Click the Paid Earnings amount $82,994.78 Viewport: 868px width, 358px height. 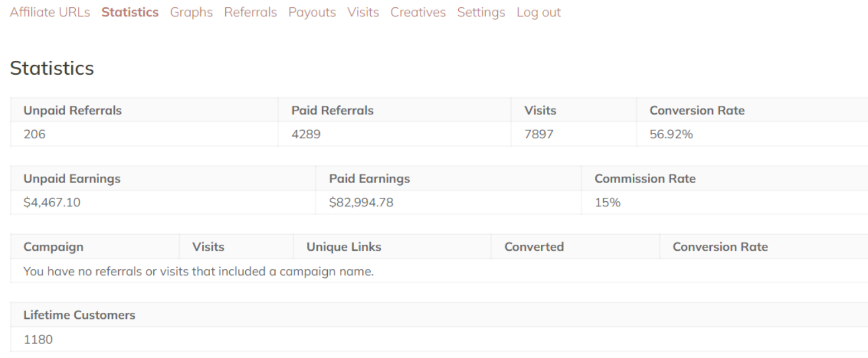coord(361,202)
